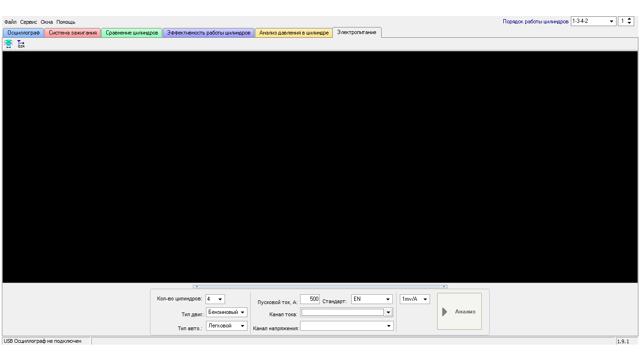Open the Сравнение цилиндров tab
The image size is (644, 347).
[x=132, y=33]
